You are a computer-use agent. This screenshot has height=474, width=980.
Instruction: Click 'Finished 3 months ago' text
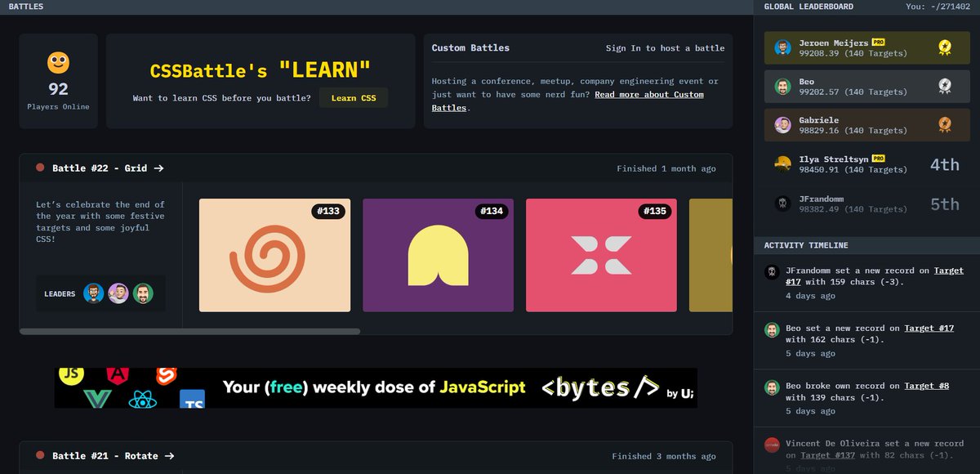[664, 456]
